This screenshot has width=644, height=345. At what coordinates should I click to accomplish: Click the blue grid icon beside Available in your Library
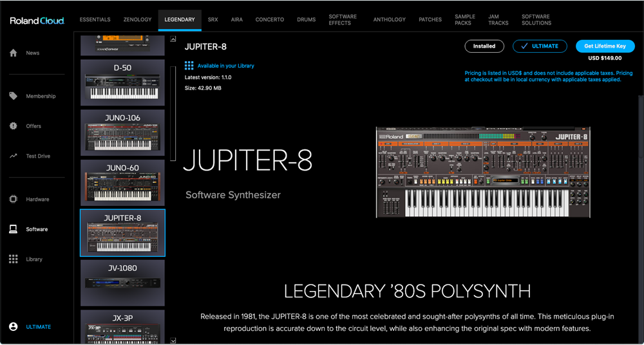click(189, 66)
